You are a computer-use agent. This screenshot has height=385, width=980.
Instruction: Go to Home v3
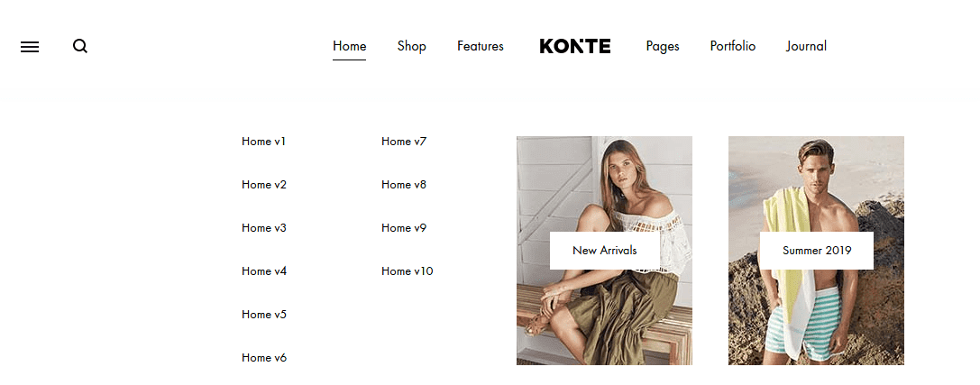pos(264,227)
